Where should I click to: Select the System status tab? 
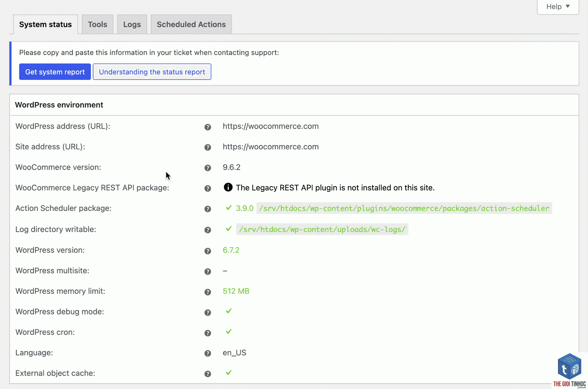[x=46, y=24]
